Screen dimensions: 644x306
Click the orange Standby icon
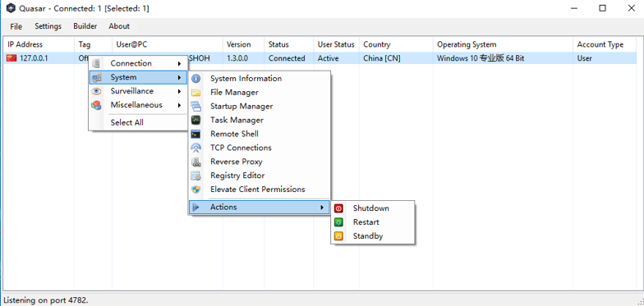[x=338, y=236]
